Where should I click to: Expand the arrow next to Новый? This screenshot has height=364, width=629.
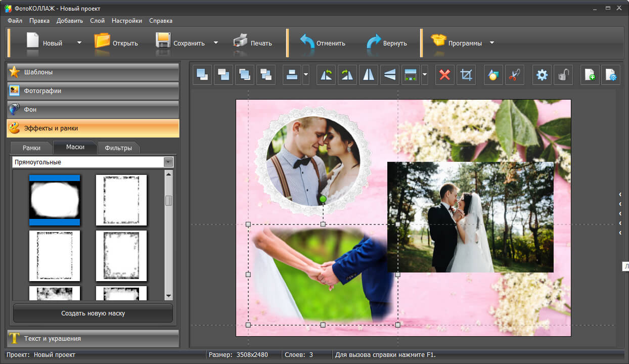click(x=79, y=43)
